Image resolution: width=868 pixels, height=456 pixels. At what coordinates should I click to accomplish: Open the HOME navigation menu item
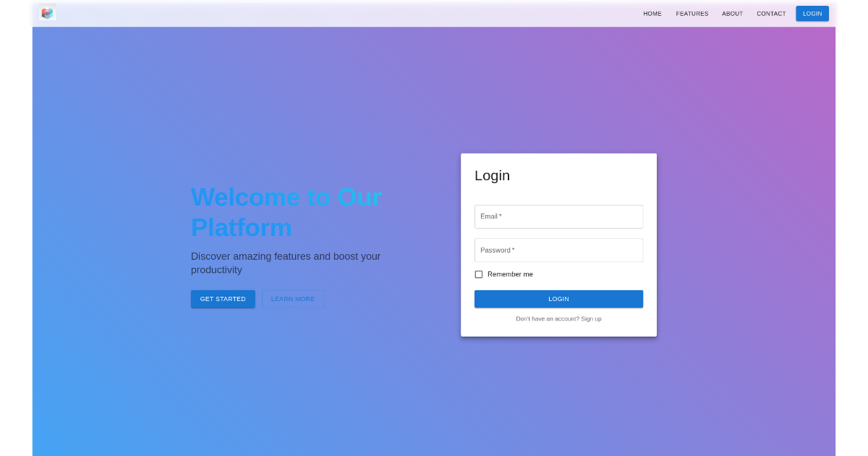(652, 13)
